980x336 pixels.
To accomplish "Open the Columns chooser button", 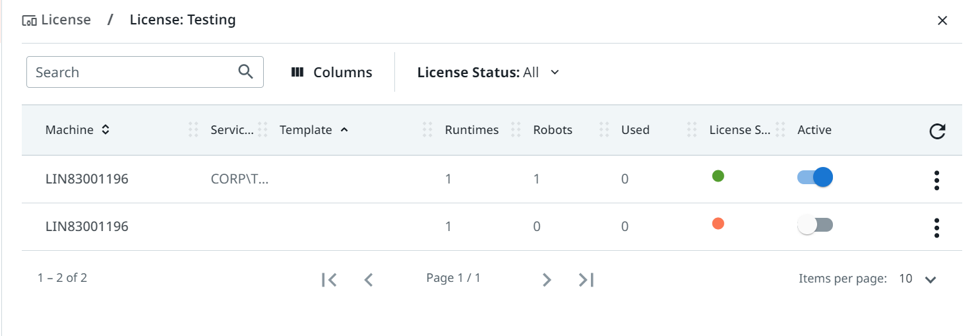I will pos(332,73).
